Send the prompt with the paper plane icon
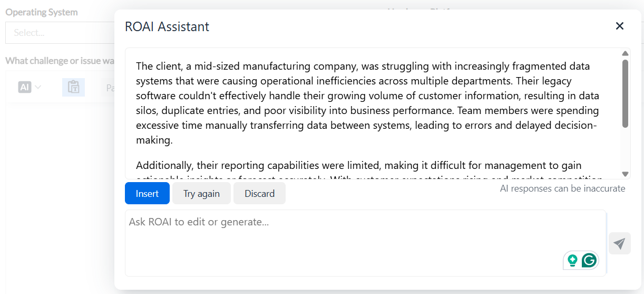Viewport: 644px width, 294px height. pos(620,243)
